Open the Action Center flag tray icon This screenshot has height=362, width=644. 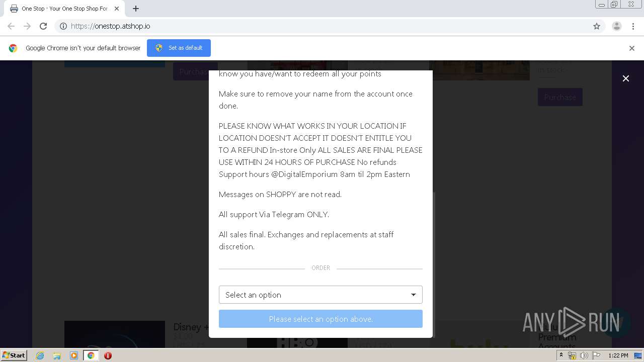pos(596,355)
